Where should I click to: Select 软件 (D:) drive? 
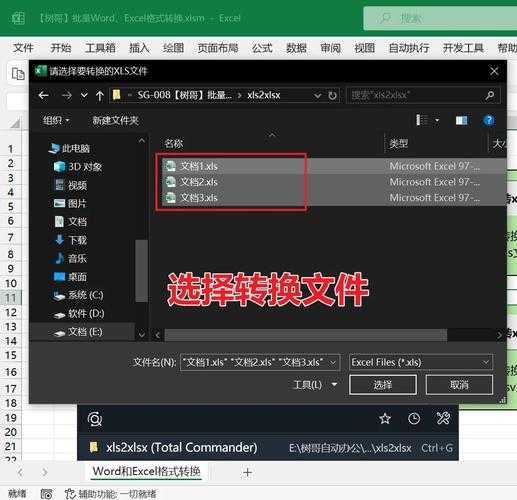pyautogui.click(x=79, y=313)
